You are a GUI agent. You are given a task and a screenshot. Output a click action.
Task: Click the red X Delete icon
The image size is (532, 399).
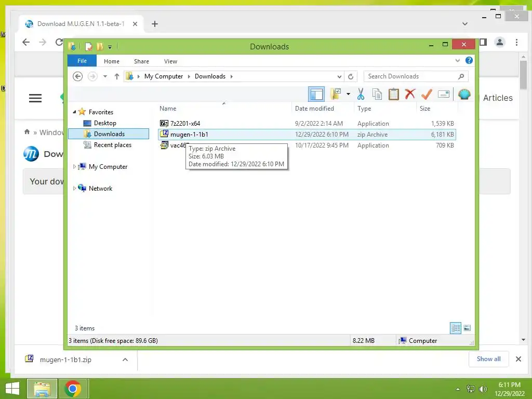[x=410, y=94]
